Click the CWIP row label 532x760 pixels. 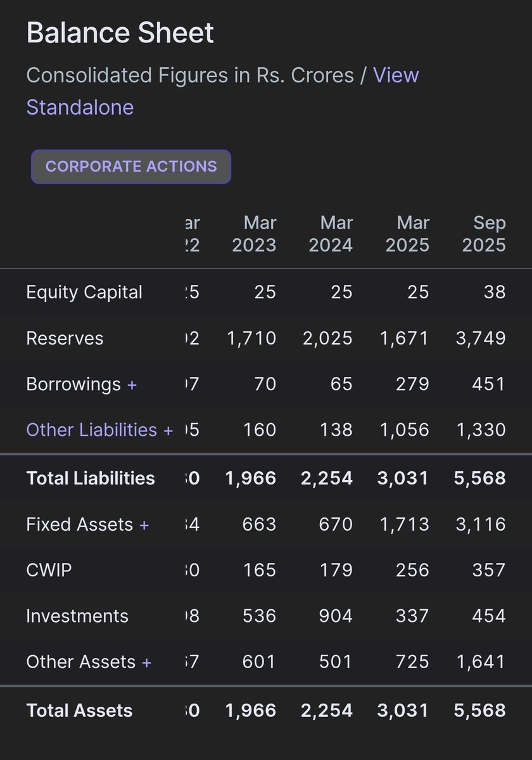tap(49, 570)
